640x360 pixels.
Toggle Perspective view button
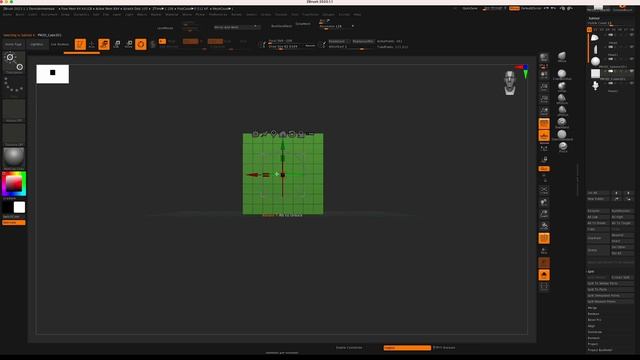544,123
